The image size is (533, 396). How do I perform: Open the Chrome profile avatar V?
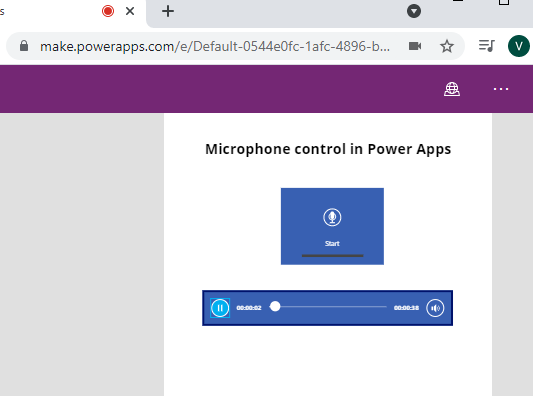[x=518, y=46]
